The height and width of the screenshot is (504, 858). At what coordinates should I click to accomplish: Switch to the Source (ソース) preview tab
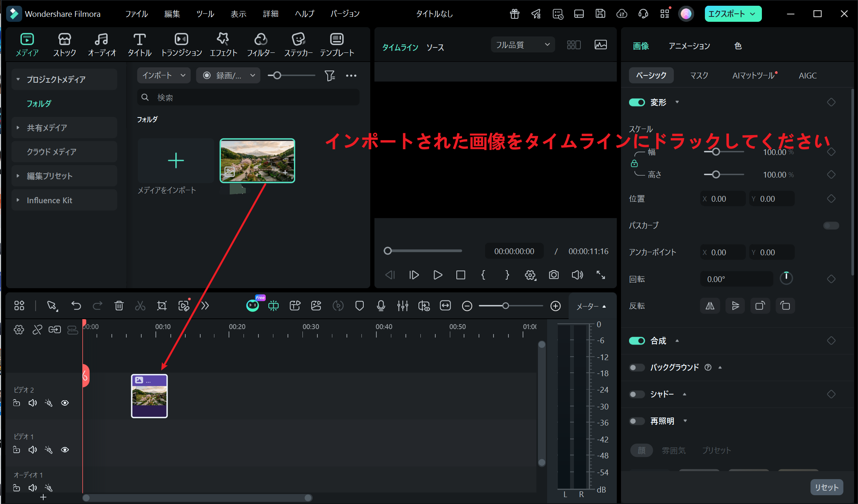click(435, 47)
